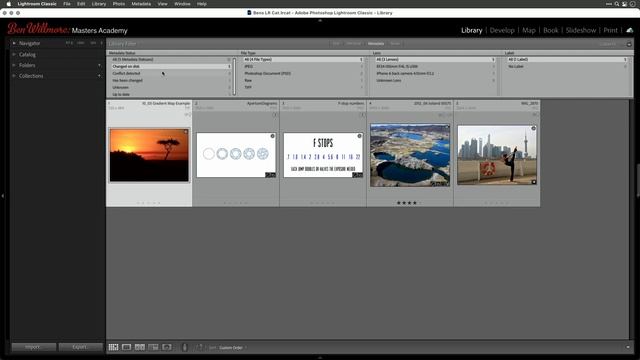Click the cloud sync status icon
This screenshot has height=360, width=640.
coord(629,30)
